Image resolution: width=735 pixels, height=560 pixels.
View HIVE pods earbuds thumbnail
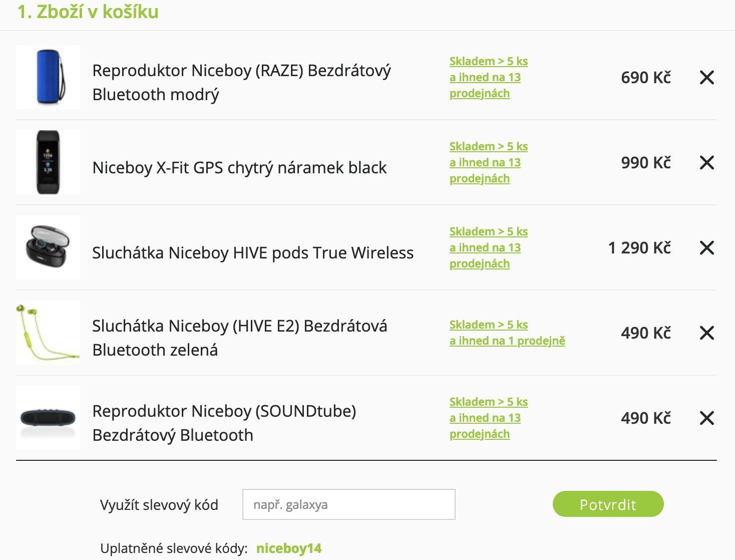pyautogui.click(x=48, y=247)
